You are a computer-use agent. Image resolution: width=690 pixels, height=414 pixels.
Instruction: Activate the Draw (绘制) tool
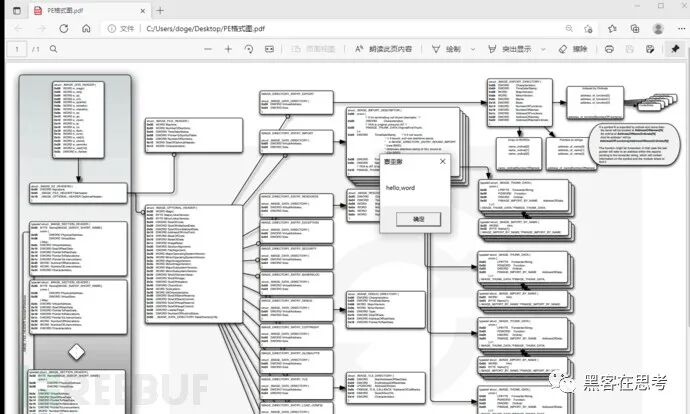tap(446, 49)
